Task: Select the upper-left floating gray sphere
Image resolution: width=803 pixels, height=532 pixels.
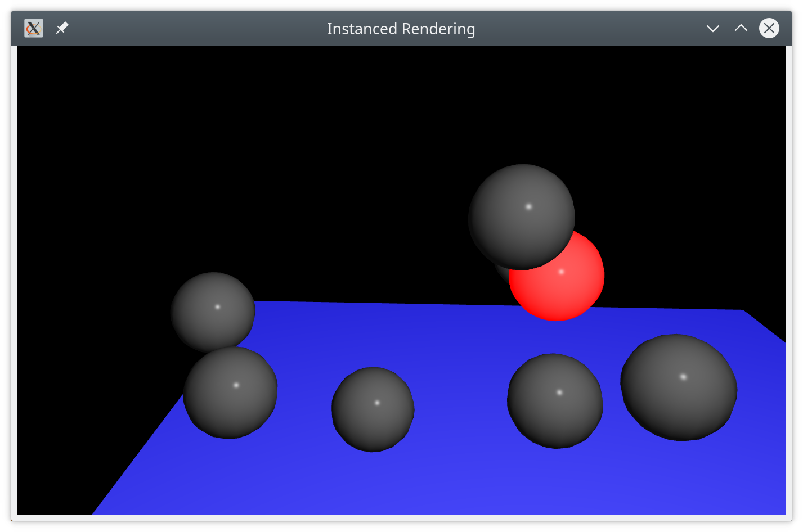Action: pyautogui.click(x=213, y=312)
